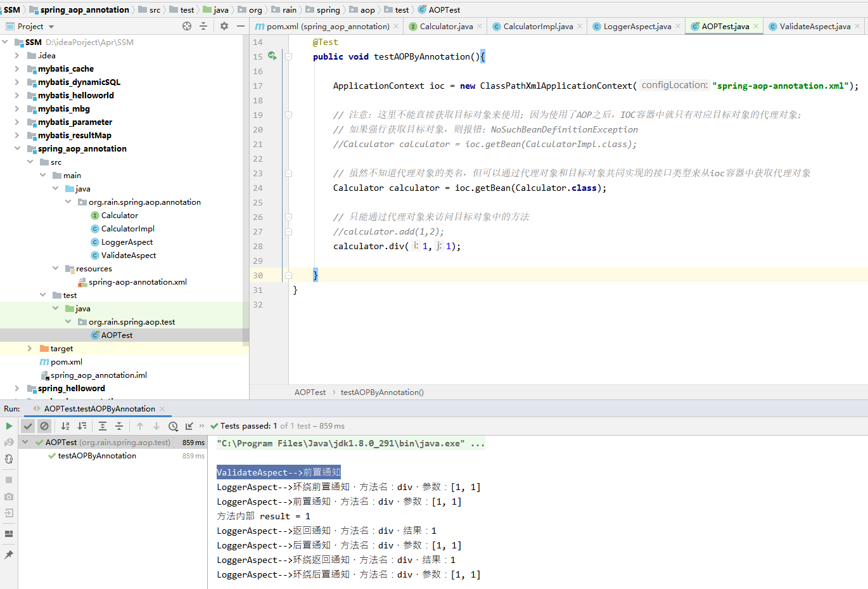Fold method at line 15 gutter
Screen dimensions: 868x589
click(x=288, y=56)
